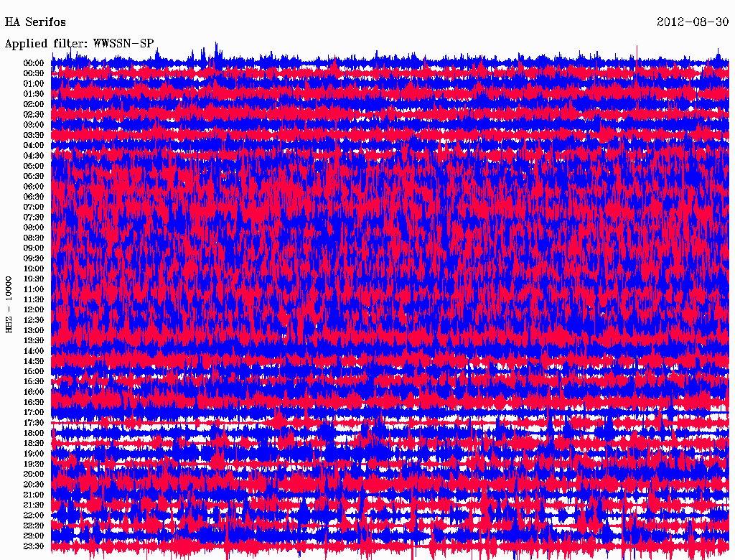
Task: Click the HHZ - 10000 axis label
Action: [9, 304]
